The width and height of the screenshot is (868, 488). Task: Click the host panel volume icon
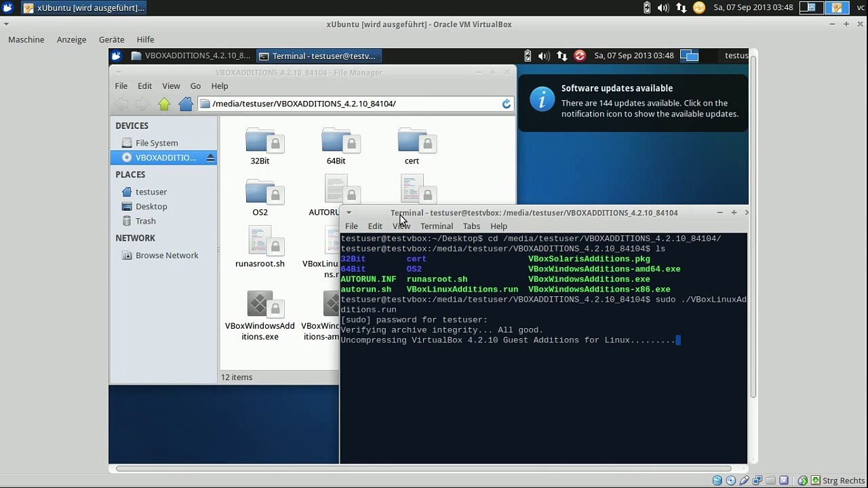click(x=663, y=7)
